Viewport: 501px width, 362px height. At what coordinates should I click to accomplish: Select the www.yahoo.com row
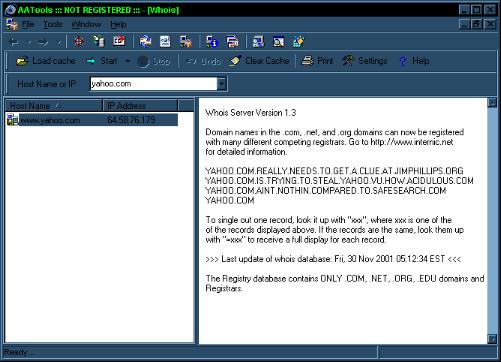(x=92, y=120)
